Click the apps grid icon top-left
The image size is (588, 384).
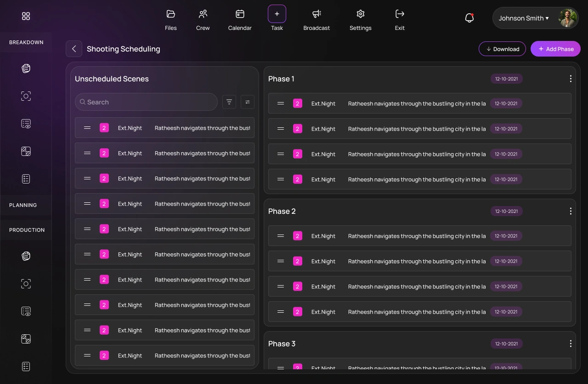coord(26,16)
